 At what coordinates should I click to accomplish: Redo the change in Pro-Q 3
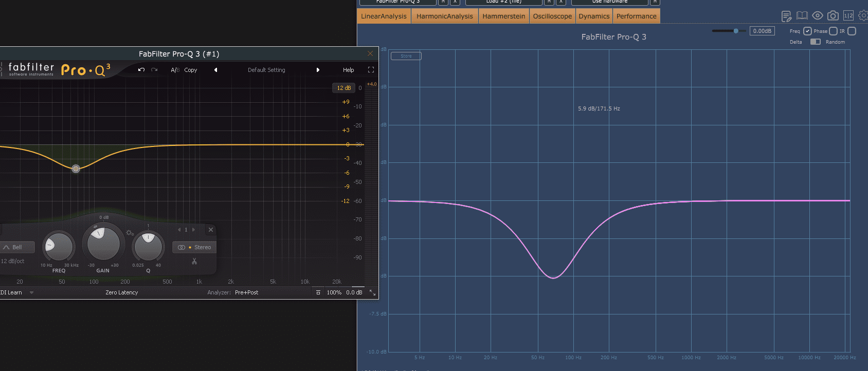154,70
